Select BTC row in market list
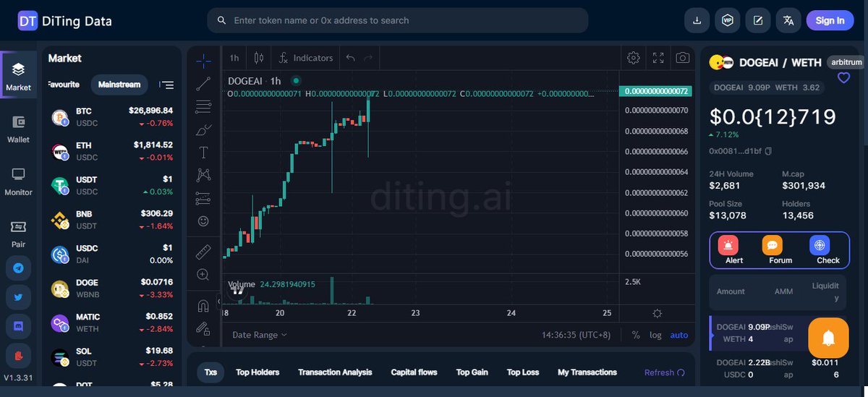868x397 pixels. click(x=112, y=116)
